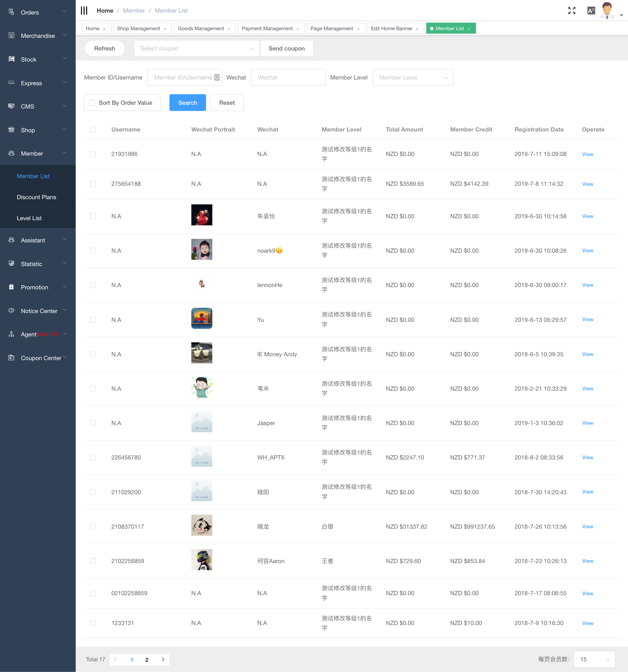Select the checkbox for member 275654188

pyautogui.click(x=93, y=184)
